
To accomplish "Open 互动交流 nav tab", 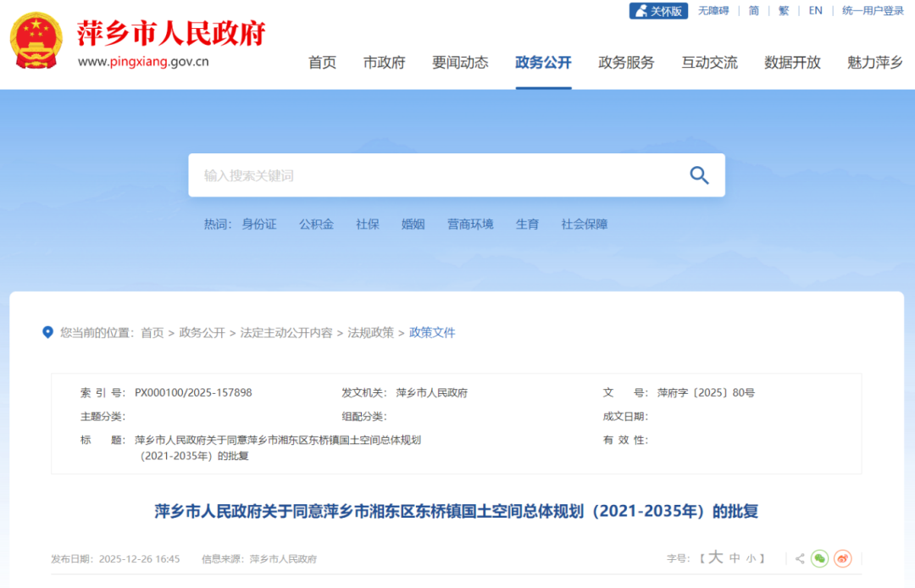I will coord(710,63).
